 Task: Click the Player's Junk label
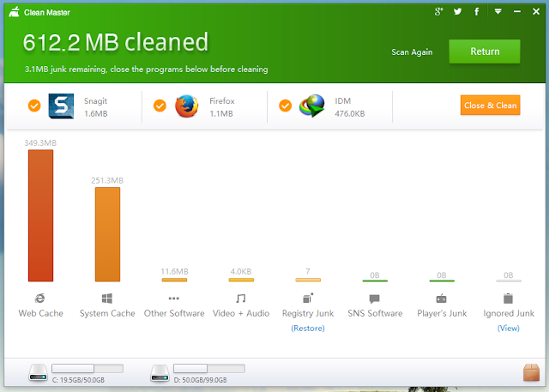[x=442, y=313]
